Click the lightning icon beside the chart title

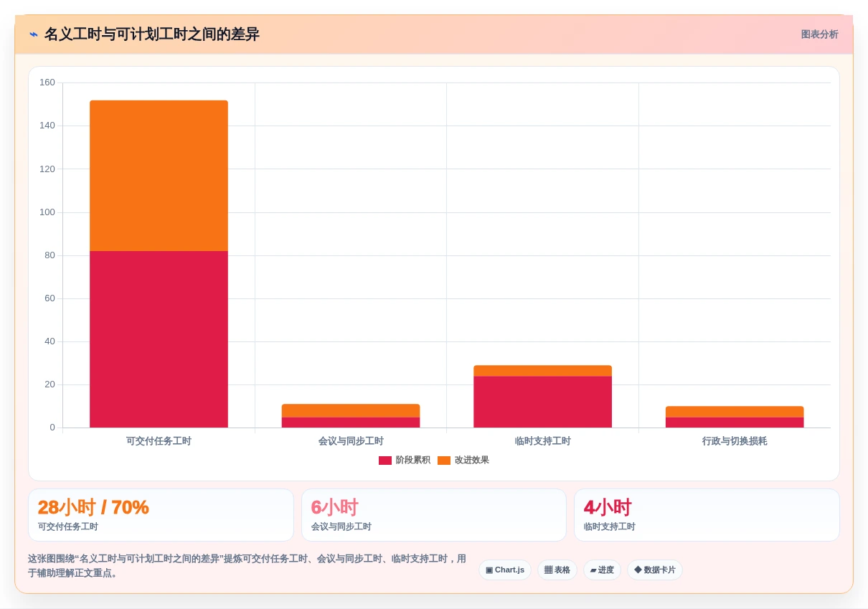[x=34, y=34]
